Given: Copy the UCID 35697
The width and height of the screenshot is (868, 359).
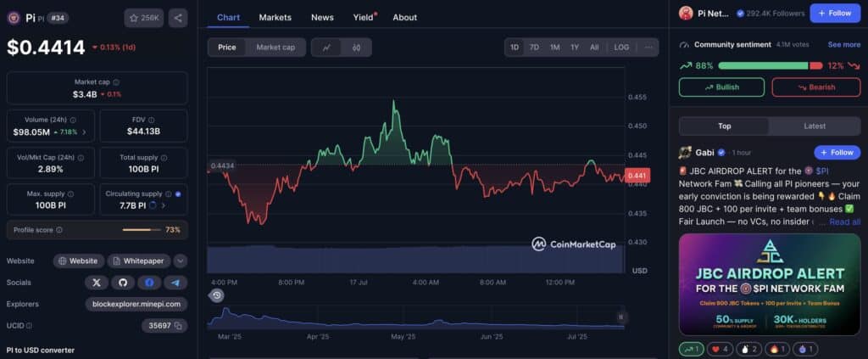Looking at the screenshot, I should coord(178,326).
